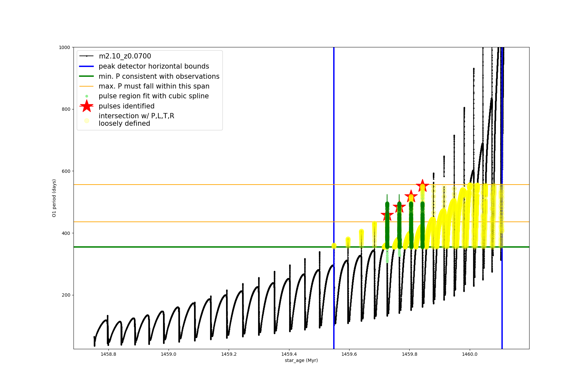The width and height of the screenshot is (588, 392).
Task: Click the pale yellow dot legend marker
Action: pos(87,121)
